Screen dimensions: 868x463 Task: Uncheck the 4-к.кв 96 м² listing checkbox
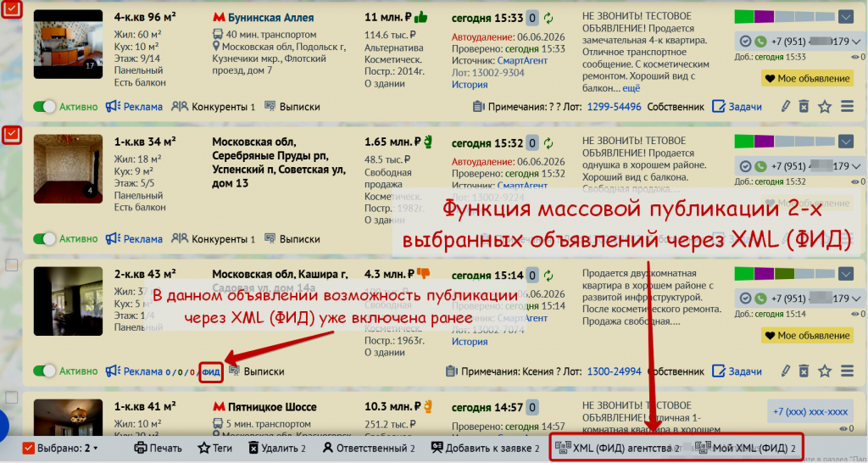coord(12,8)
